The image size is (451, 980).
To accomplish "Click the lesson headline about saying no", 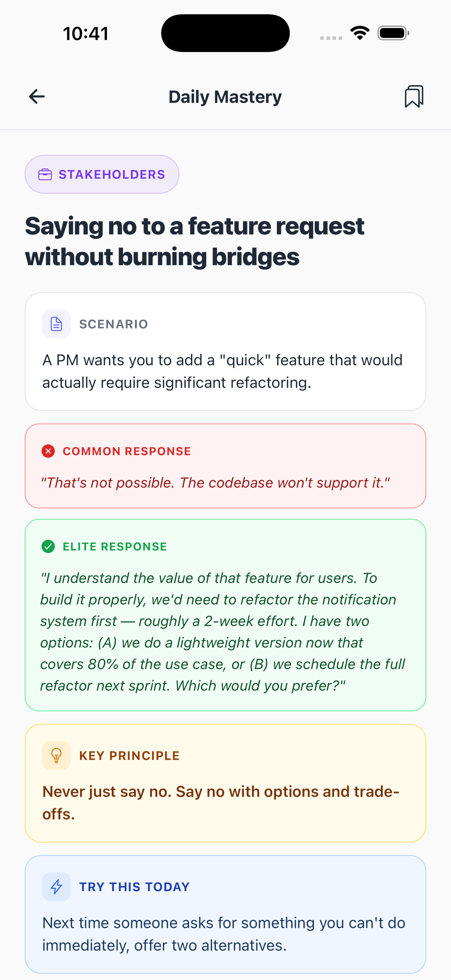I will (195, 241).
